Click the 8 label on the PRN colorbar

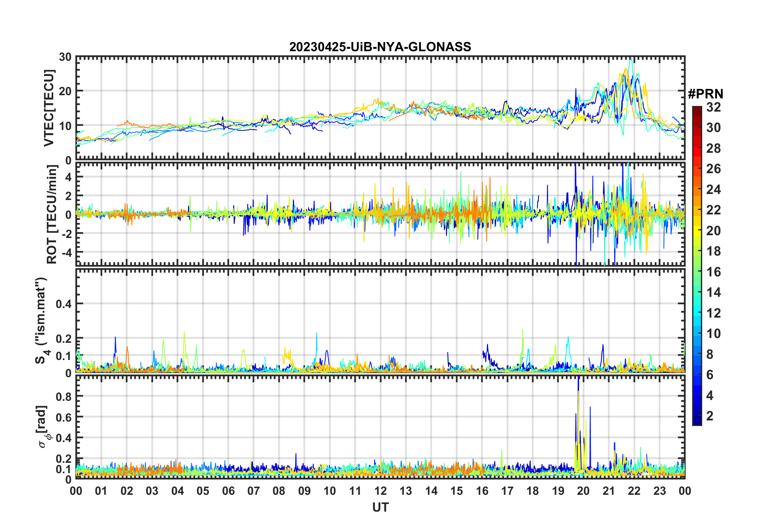click(710, 354)
